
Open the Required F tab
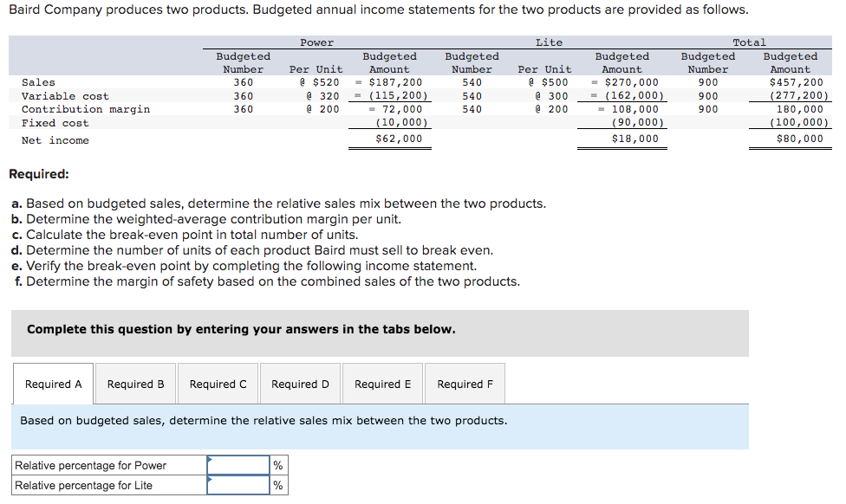pos(465,384)
